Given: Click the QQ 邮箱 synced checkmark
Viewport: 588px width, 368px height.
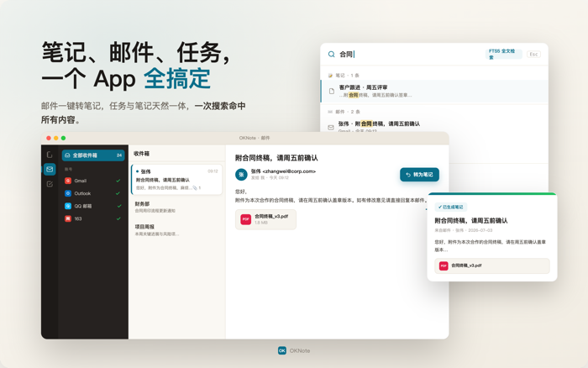Looking at the screenshot, I should (x=119, y=206).
